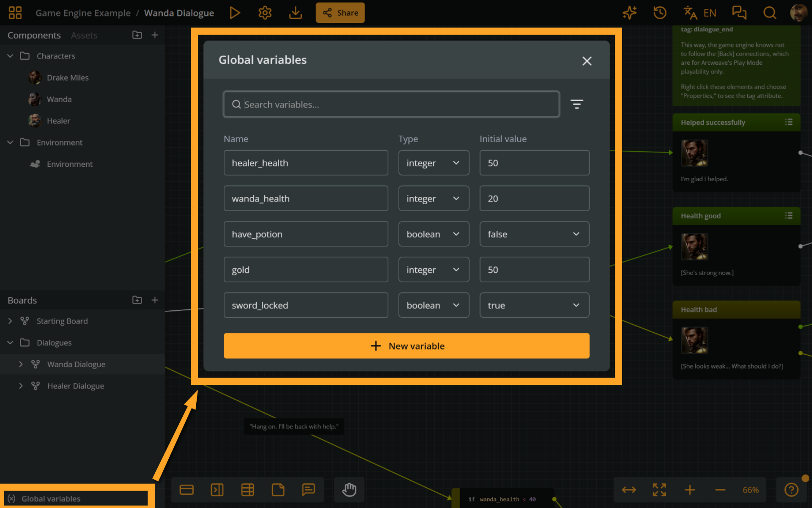Viewport: 812px width, 508px height.
Task: Select the branch table tool
Action: point(247,490)
